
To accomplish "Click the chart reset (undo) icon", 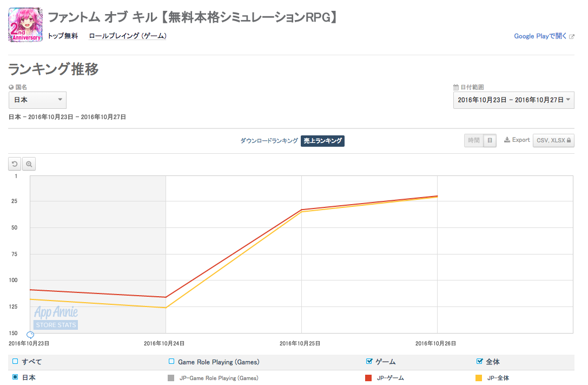I will pyautogui.click(x=15, y=164).
